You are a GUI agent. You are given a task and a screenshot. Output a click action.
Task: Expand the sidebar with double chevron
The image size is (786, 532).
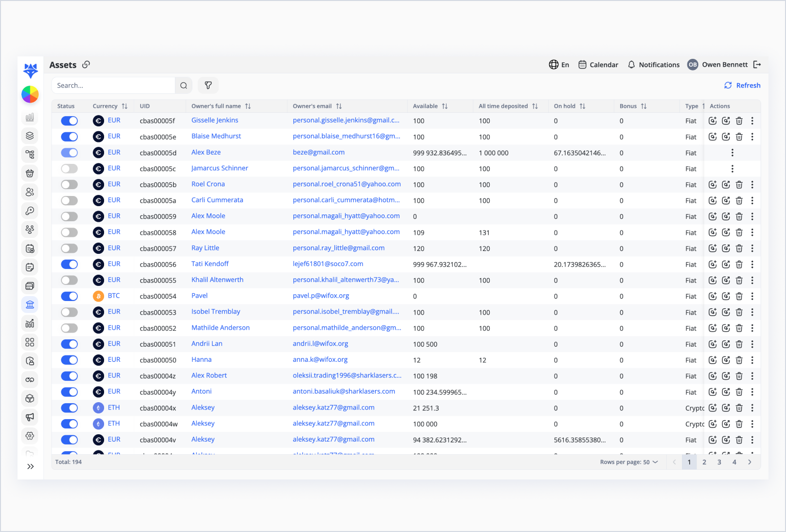pos(30,466)
